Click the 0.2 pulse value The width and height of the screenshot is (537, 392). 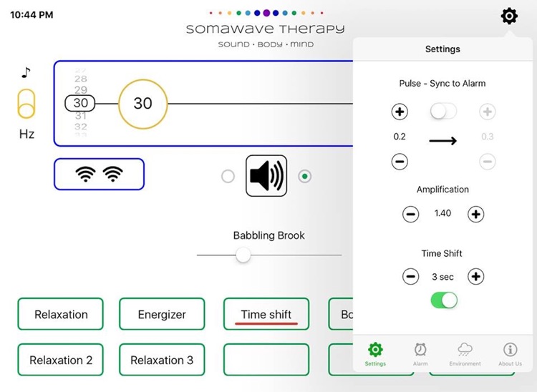[x=400, y=137]
